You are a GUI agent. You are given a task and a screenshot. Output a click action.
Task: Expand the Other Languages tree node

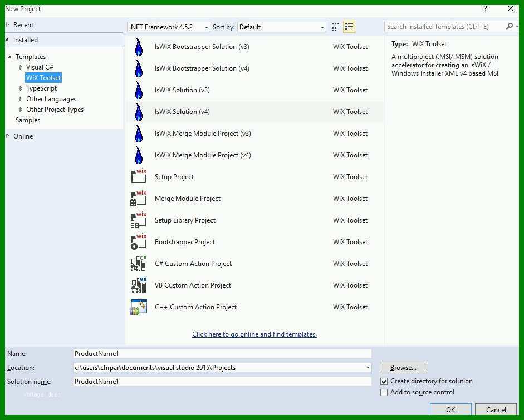click(x=21, y=99)
